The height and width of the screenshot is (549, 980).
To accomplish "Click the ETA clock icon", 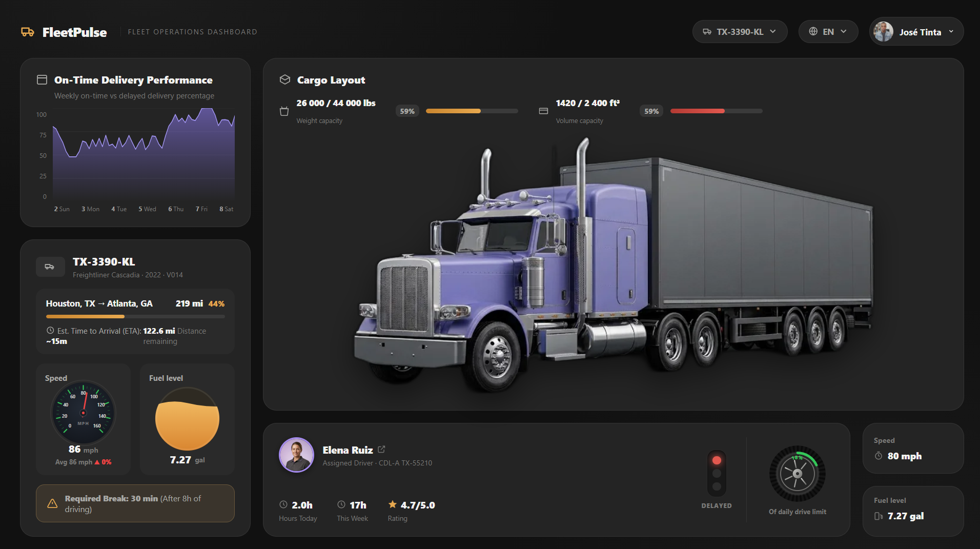I will [x=50, y=331].
